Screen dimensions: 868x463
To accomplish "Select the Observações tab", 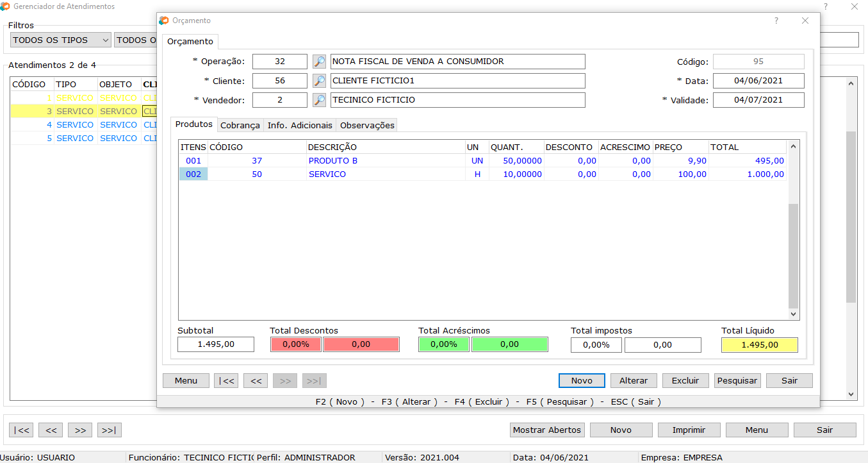I will [x=367, y=125].
